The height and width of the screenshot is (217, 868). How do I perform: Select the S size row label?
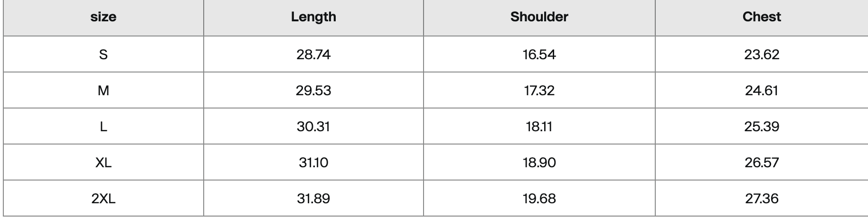click(x=104, y=54)
